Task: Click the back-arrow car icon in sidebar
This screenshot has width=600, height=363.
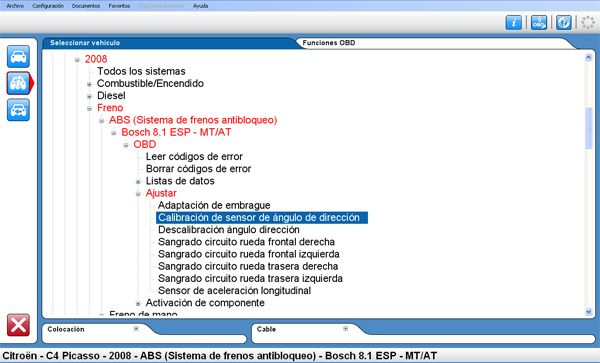Action: pyautogui.click(x=18, y=110)
